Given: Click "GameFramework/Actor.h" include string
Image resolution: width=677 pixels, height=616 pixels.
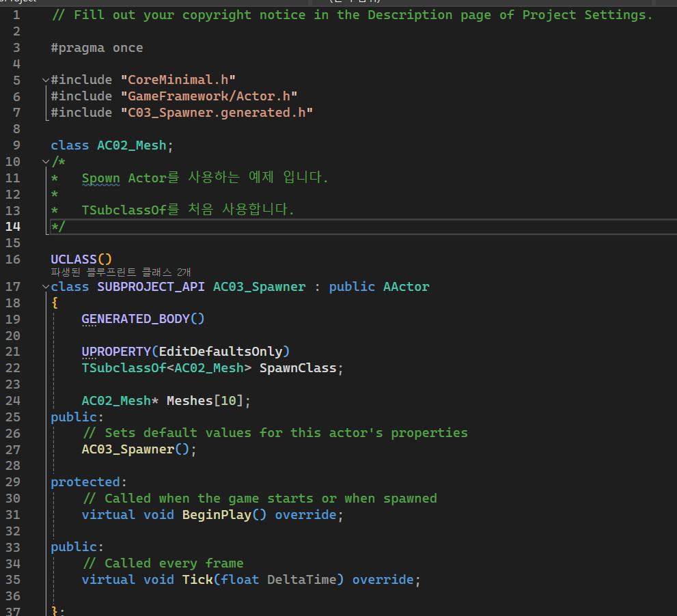Looking at the screenshot, I should pos(209,96).
